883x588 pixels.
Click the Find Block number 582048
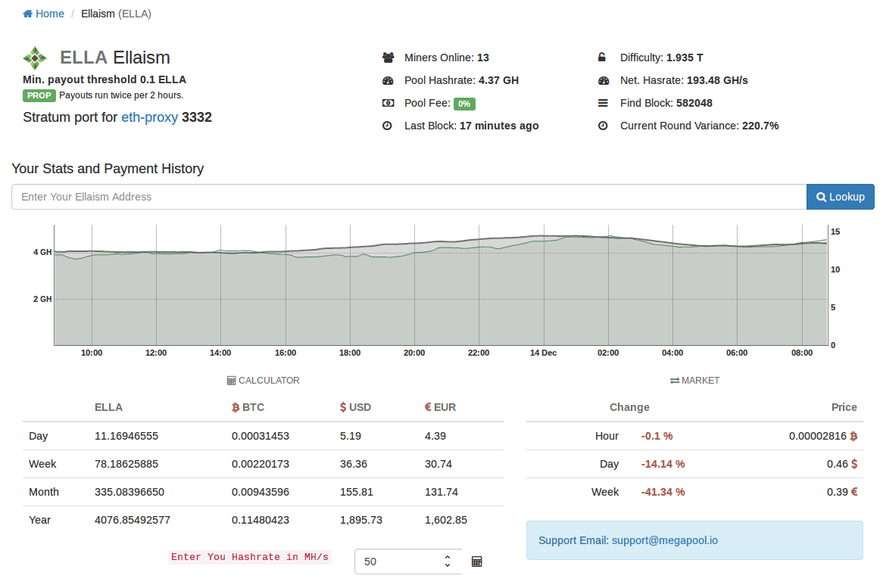[694, 103]
